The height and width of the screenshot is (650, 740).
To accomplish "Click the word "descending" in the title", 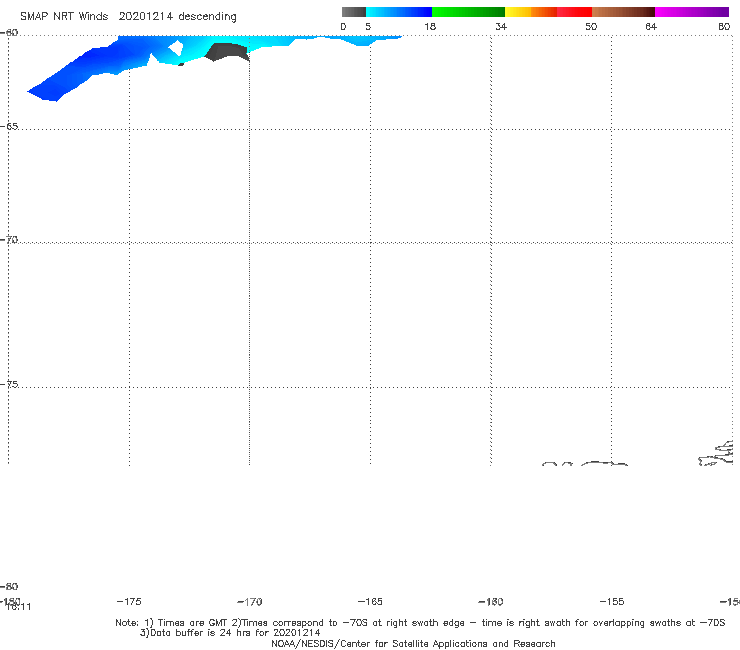I will (x=207, y=17).
